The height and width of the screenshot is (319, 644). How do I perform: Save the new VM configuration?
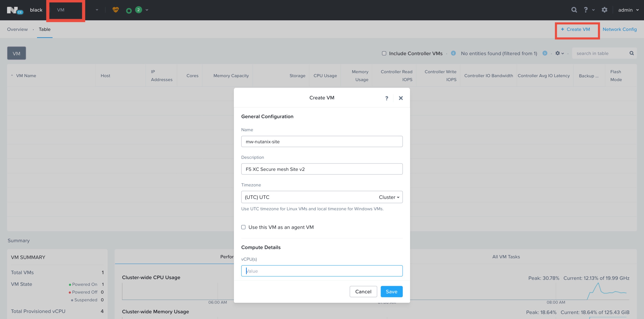(x=391, y=291)
